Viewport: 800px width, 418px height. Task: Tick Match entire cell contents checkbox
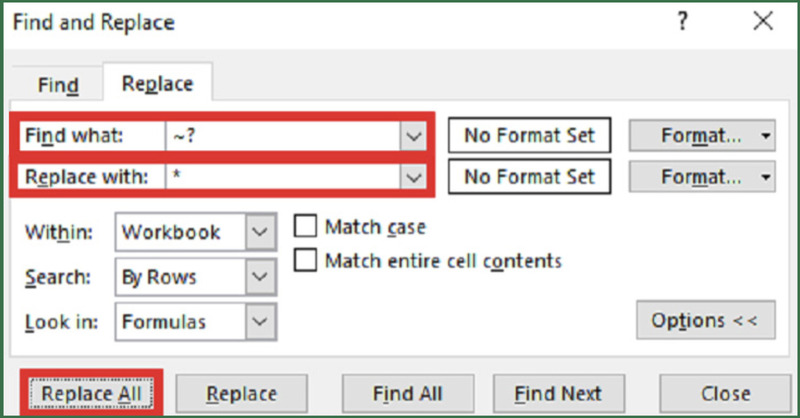[x=305, y=261]
